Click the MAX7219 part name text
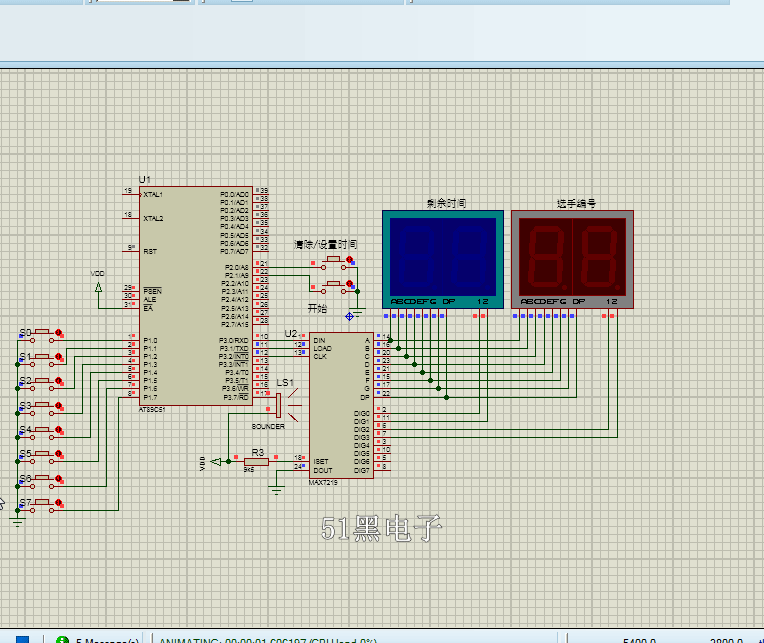The width and height of the screenshot is (764, 643). pyautogui.click(x=323, y=483)
